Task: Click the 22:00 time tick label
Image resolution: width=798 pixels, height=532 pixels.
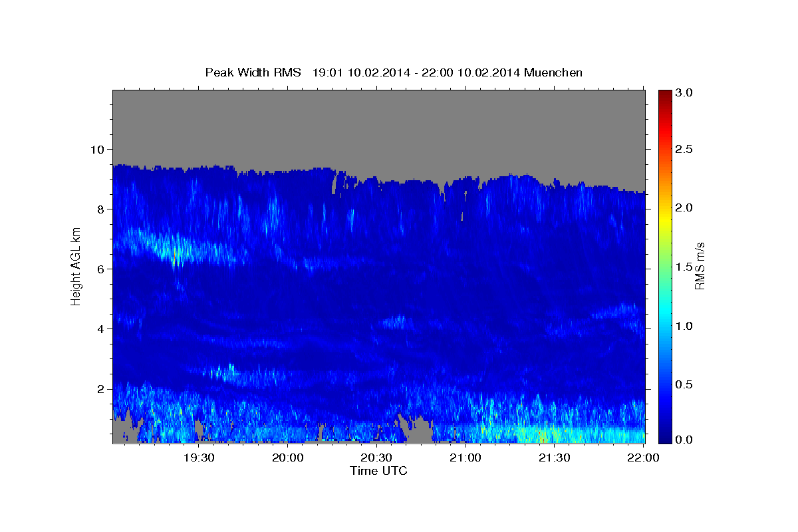Action: [643, 458]
